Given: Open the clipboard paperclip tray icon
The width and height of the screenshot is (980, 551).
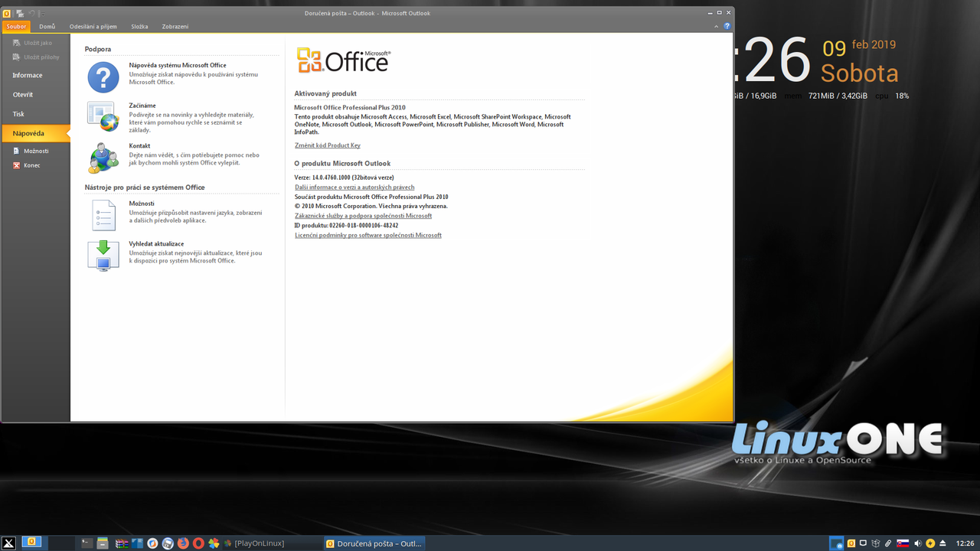Looking at the screenshot, I should pyautogui.click(x=888, y=543).
